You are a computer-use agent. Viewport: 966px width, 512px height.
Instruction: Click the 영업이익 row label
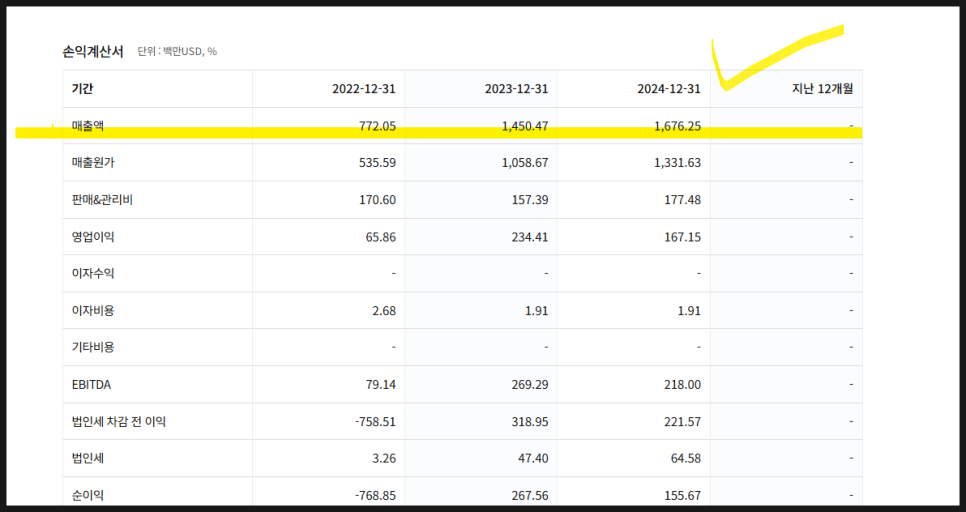93,237
